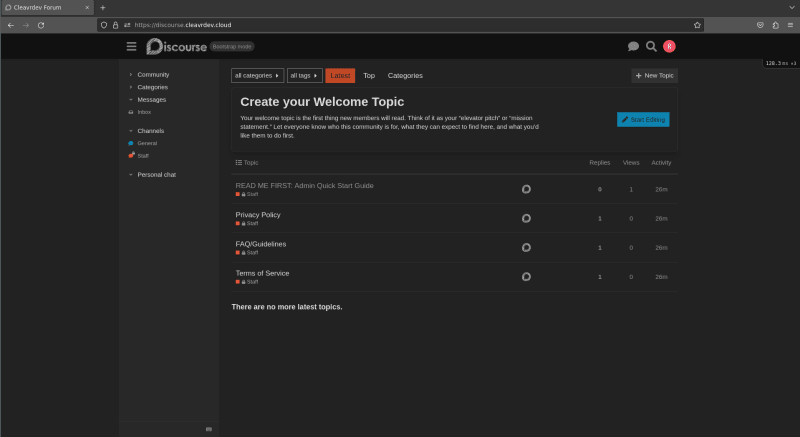Image resolution: width=800 pixels, height=437 pixels.
Task: Collapse the Messages sidebar section
Action: tap(152, 99)
